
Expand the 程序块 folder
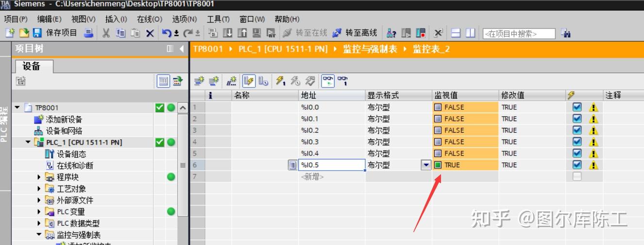39,177
